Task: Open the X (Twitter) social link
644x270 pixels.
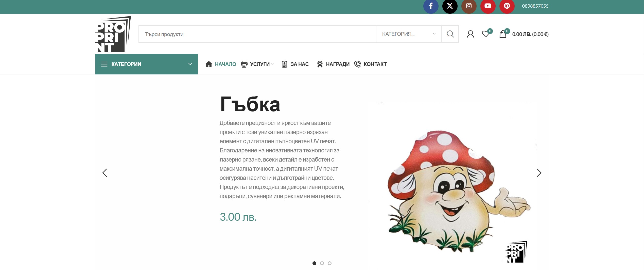Action: [450, 6]
